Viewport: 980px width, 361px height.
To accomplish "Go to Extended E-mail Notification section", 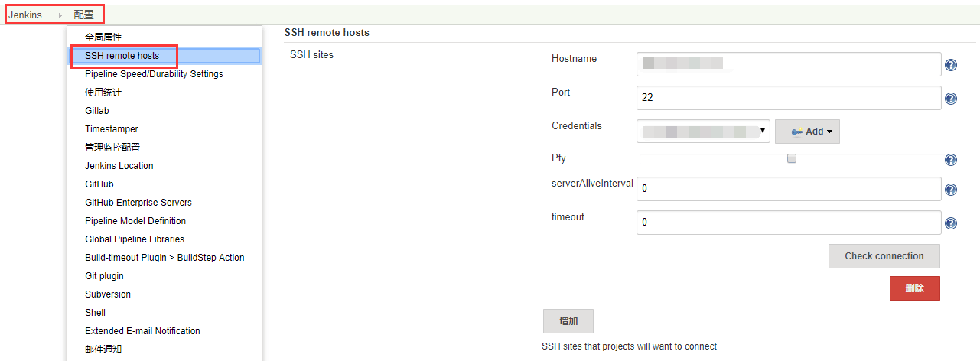I will (x=142, y=331).
